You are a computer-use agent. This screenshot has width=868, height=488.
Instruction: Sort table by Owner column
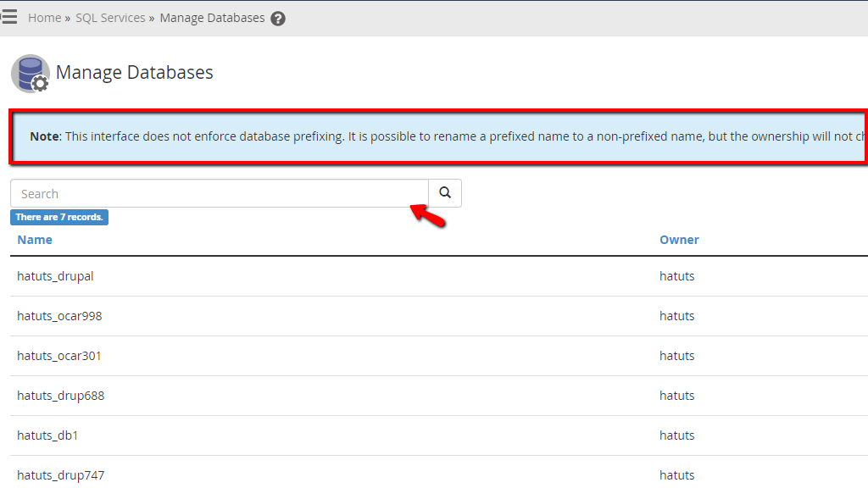click(x=679, y=240)
